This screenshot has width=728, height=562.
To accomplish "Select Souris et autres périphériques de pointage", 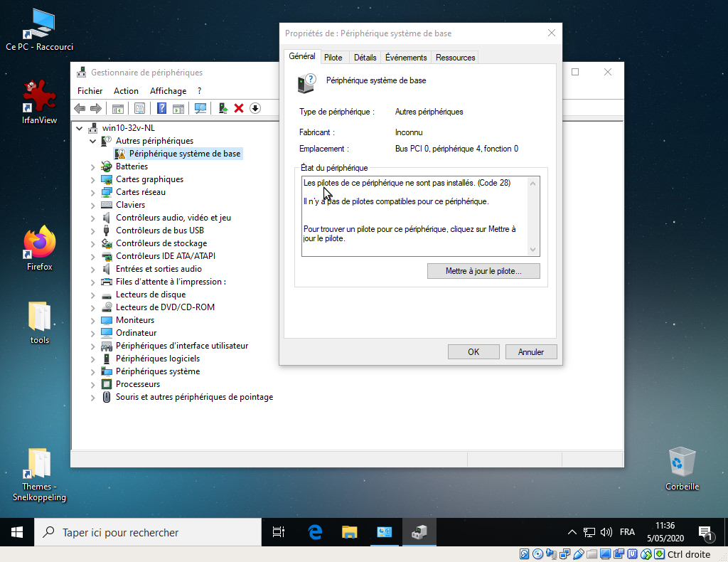I will tap(194, 397).
